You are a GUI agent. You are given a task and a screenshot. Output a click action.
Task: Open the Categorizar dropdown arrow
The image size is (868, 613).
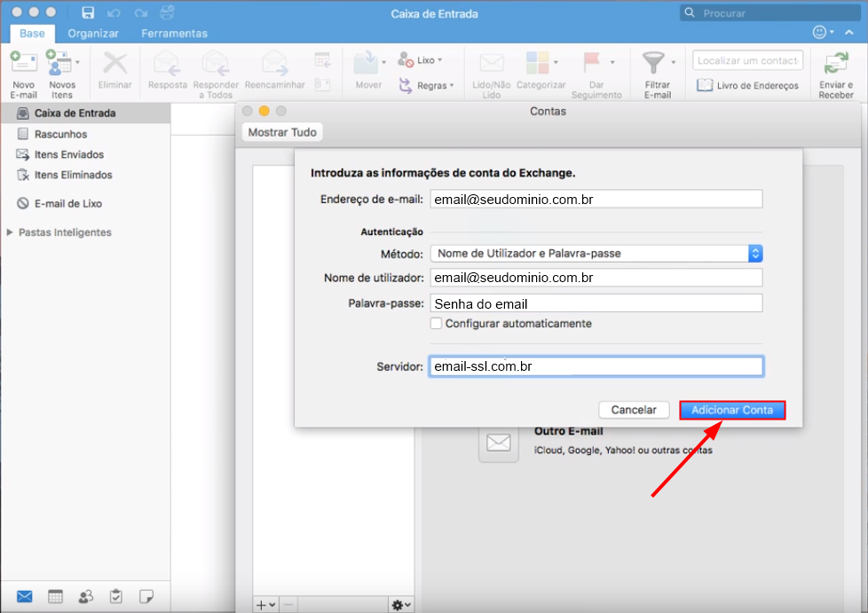point(556,62)
